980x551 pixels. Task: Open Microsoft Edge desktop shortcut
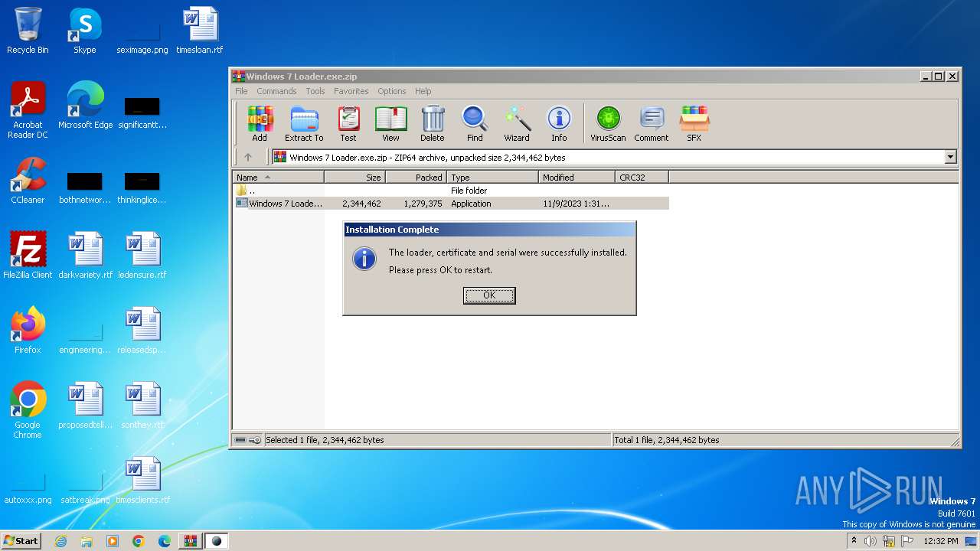click(x=85, y=106)
